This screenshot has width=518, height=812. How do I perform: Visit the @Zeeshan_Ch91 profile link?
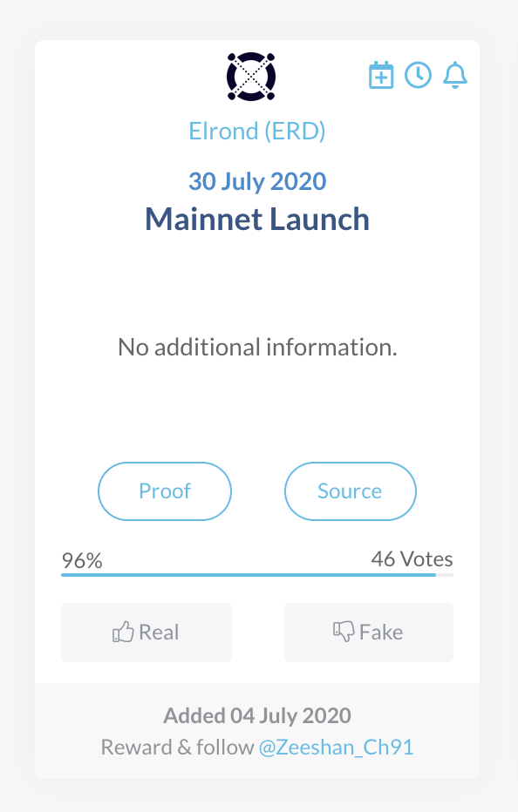336,748
